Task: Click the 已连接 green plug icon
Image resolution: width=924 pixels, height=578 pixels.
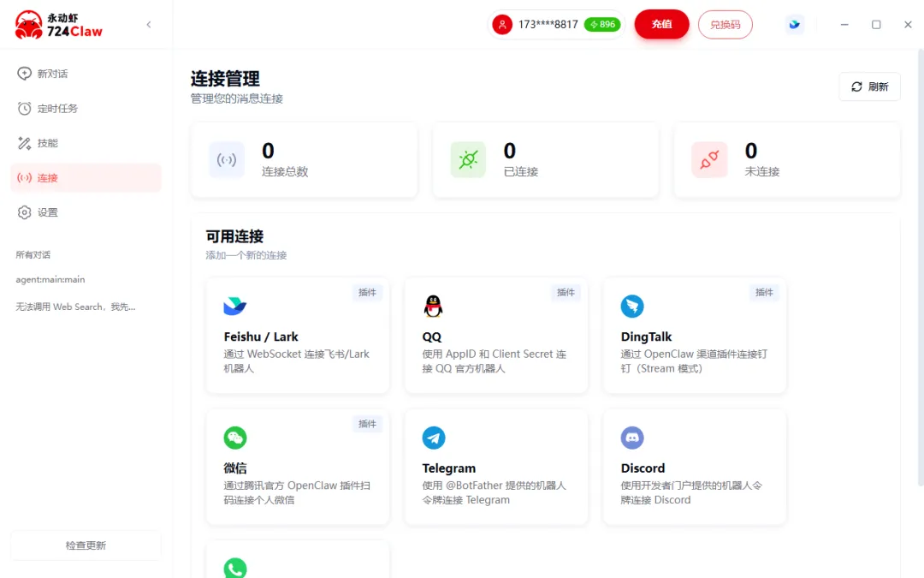Action: point(469,160)
